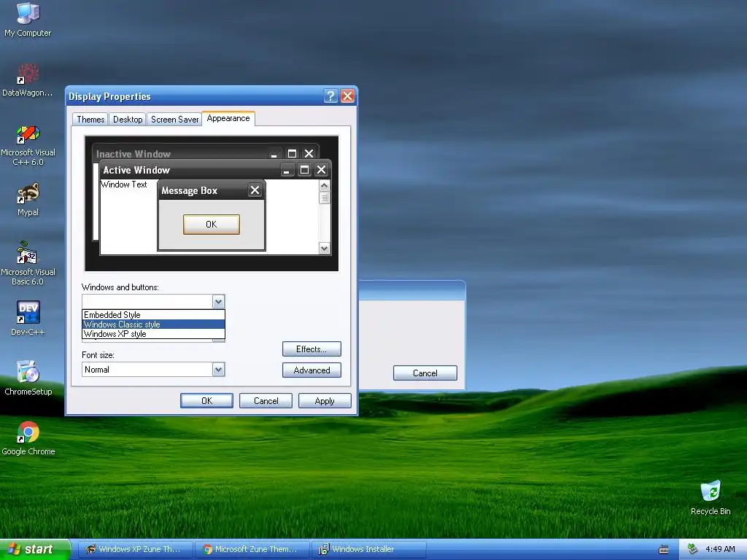Collapse the Windows and buttons dropdown arrow

click(x=218, y=301)
